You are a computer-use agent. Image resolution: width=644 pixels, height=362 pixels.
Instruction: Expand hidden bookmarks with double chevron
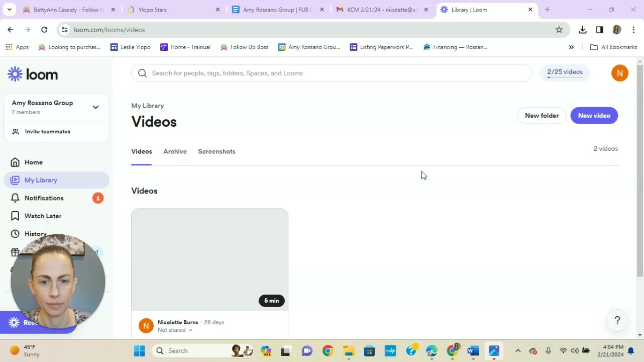571,47
